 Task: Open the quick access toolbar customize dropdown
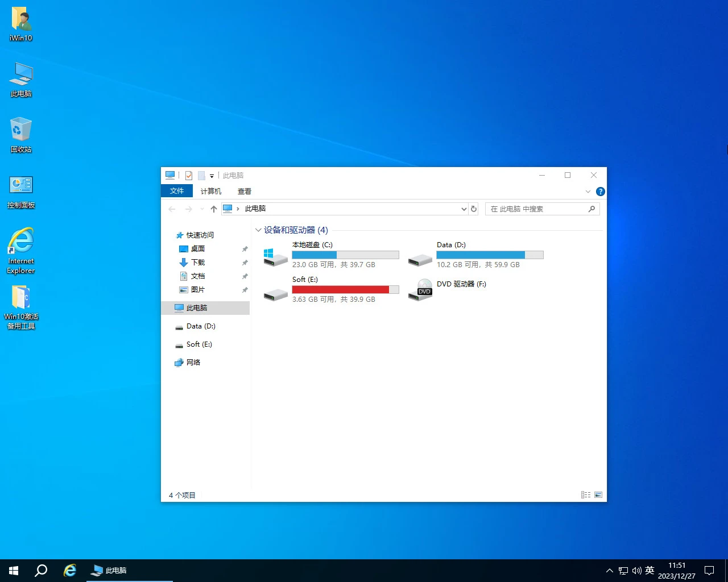212,176
